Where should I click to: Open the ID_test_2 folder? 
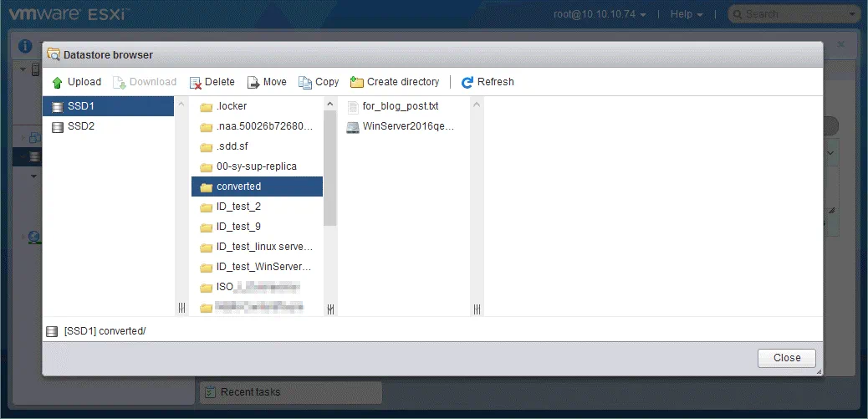[238, 207]
